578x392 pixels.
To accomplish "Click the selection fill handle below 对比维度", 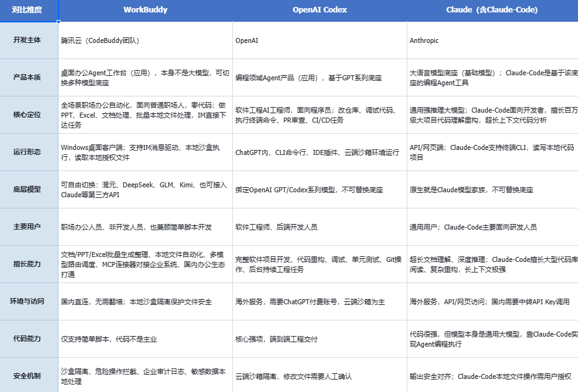I will (x=59, y=22).
